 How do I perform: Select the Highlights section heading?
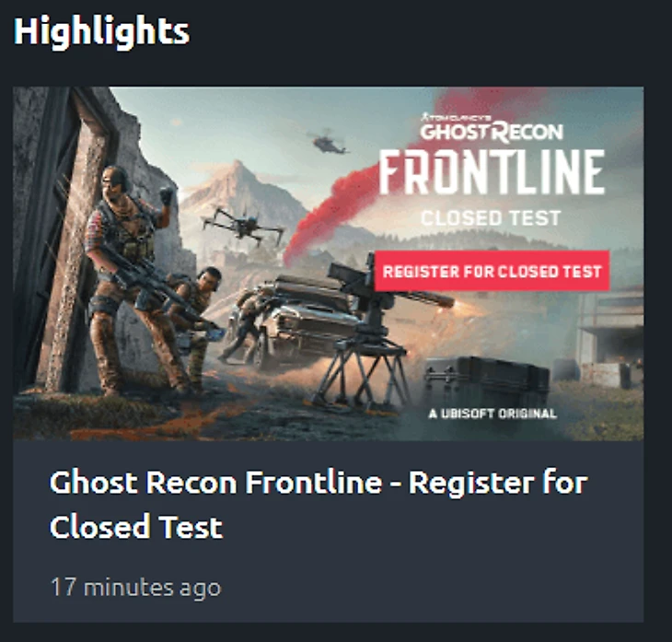(101, 31)
